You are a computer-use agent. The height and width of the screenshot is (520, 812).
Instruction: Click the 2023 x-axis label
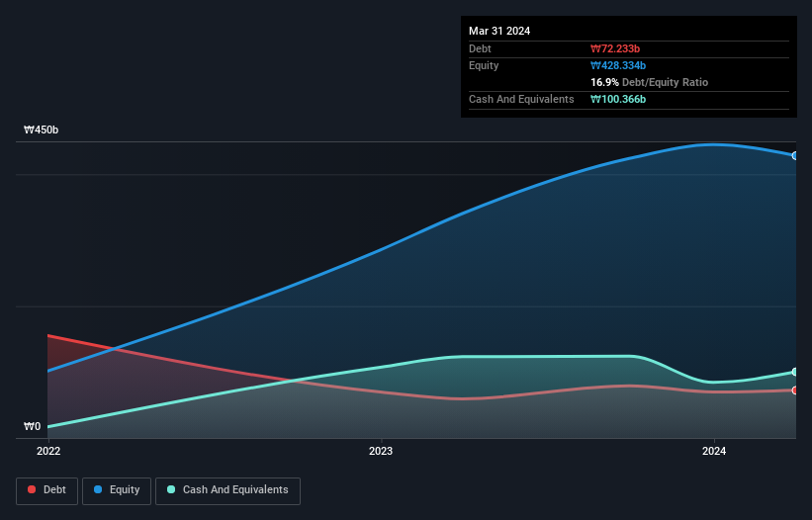381,451
